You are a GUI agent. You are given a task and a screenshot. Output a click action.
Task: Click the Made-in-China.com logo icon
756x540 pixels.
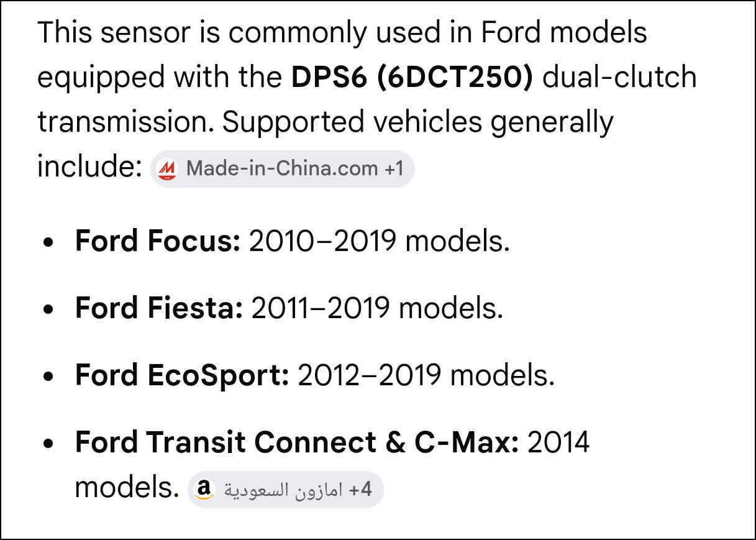click(x=167, y=168)
